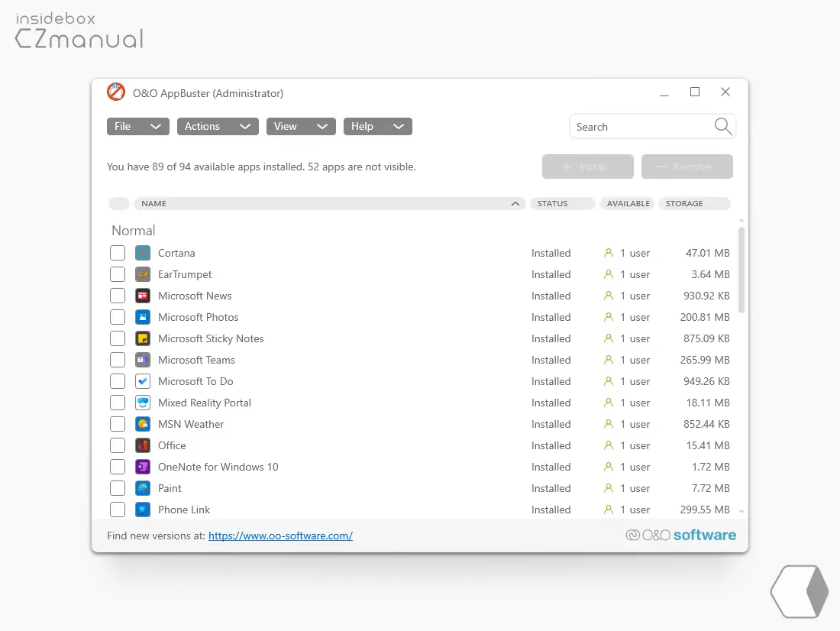Open the File dropdown menu
Viewport: 840px width, 631px height.
click(x=138, y=127)
